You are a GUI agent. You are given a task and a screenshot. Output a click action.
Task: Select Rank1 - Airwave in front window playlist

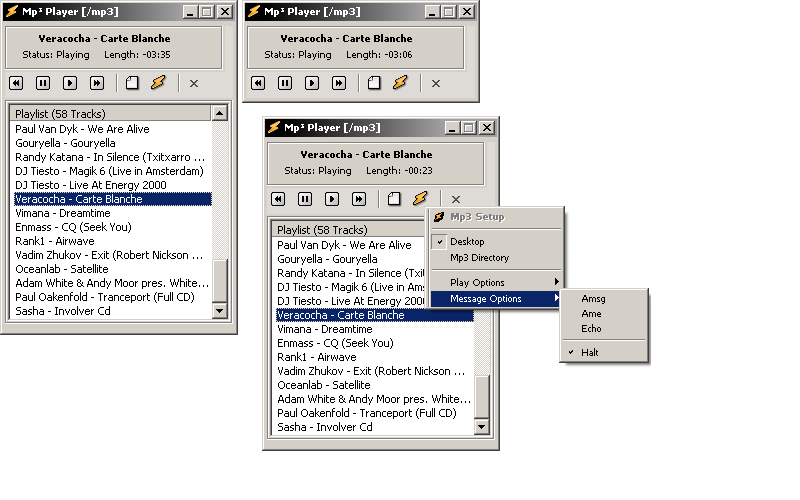click(x=375, y=357)
